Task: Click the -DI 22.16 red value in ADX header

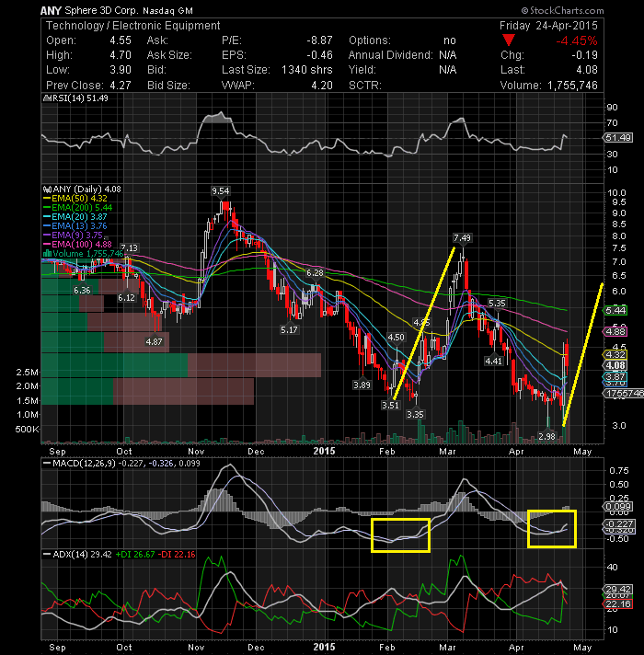Action: pyautogui.click(x=178, y=555)
